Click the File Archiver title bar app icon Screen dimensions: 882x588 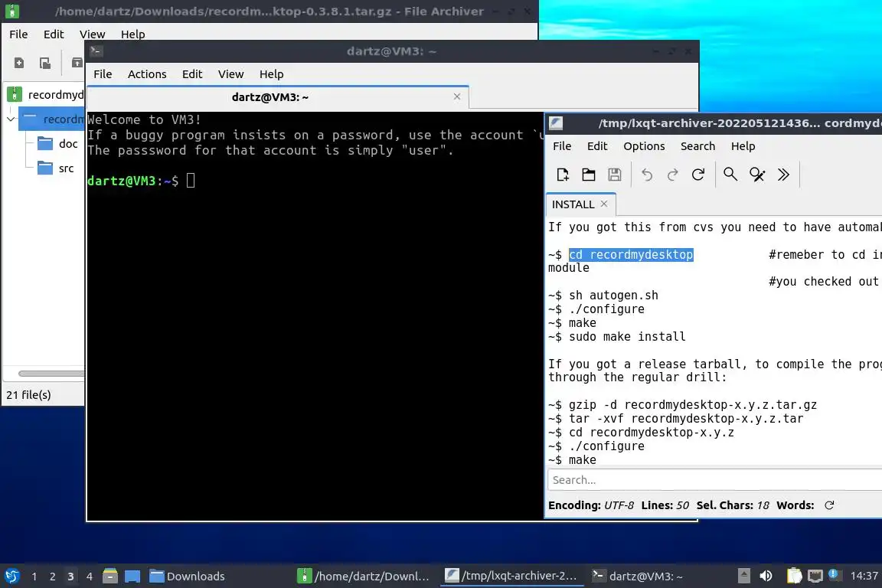pyautogui.click(x=11, y=11)
